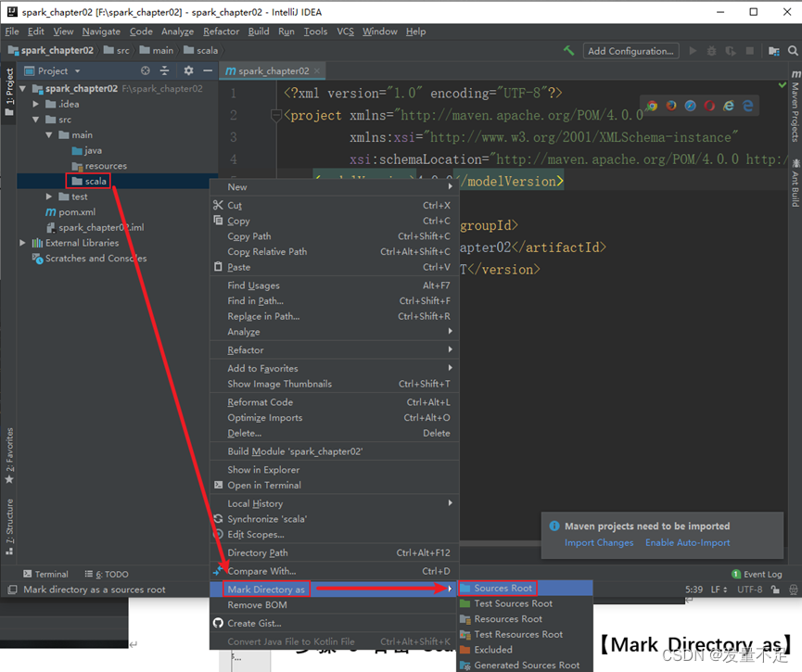Click the code inspection icon in status bar
802x672 pixels.
coord(794,590)
